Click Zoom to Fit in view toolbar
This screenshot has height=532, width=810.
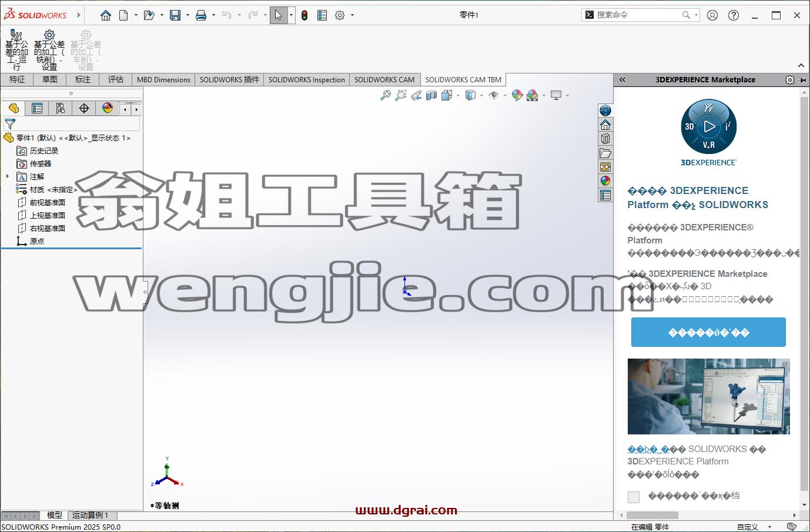(386, 95)
